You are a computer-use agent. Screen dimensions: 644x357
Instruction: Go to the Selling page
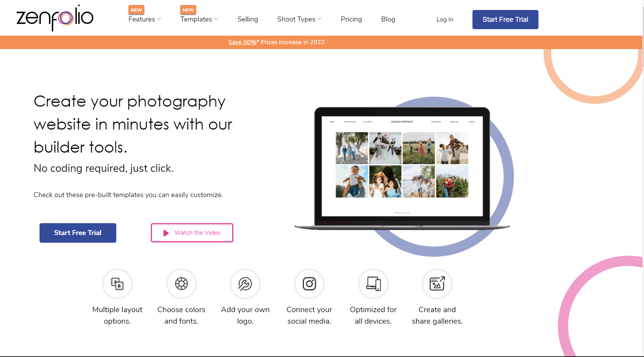pyautogui.click(x=248, y=19)
